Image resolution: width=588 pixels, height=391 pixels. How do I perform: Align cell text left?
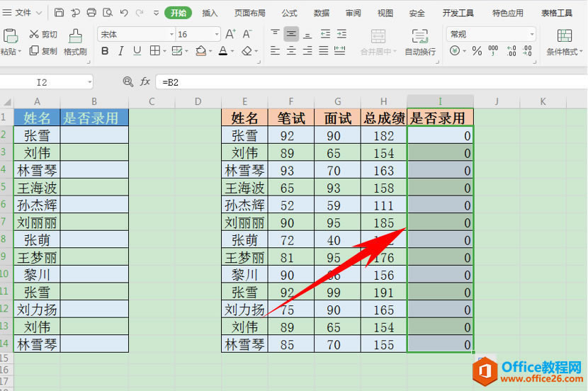275,50
